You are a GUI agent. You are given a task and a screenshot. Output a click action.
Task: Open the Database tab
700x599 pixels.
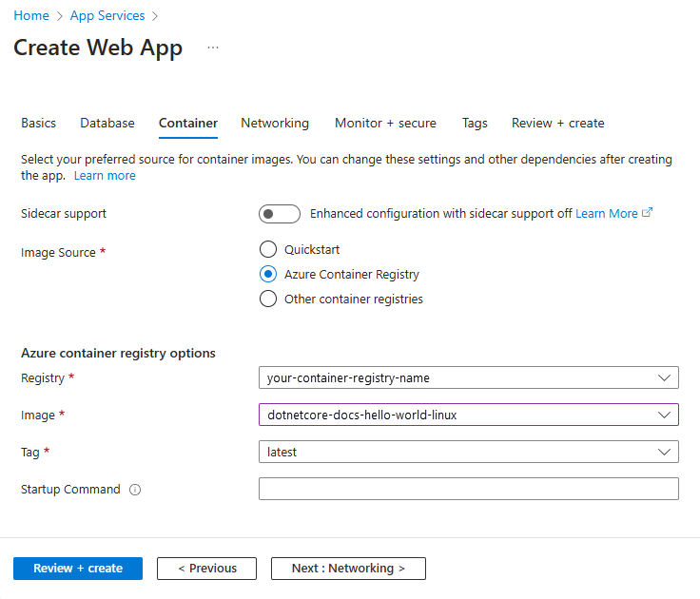107,123
